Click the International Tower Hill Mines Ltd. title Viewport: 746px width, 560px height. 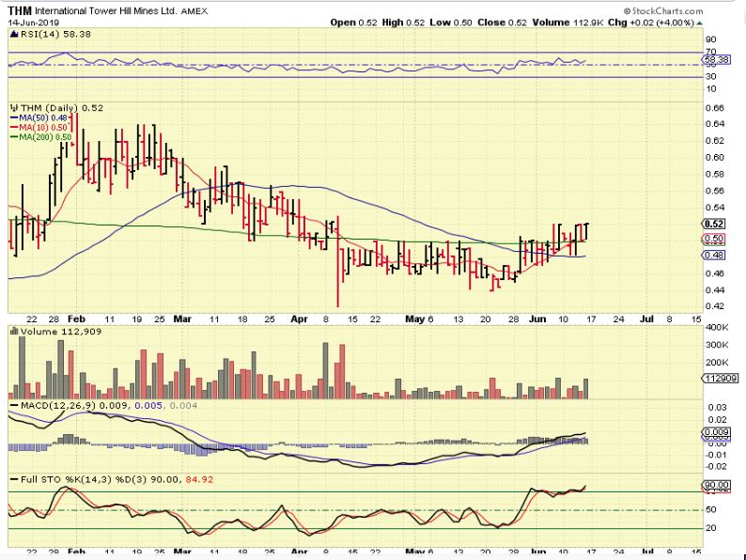point(106,11)
